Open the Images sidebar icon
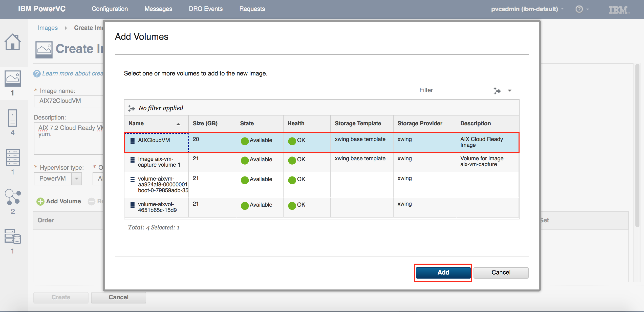This screenshot has width=644, height=312. (13, 78)
